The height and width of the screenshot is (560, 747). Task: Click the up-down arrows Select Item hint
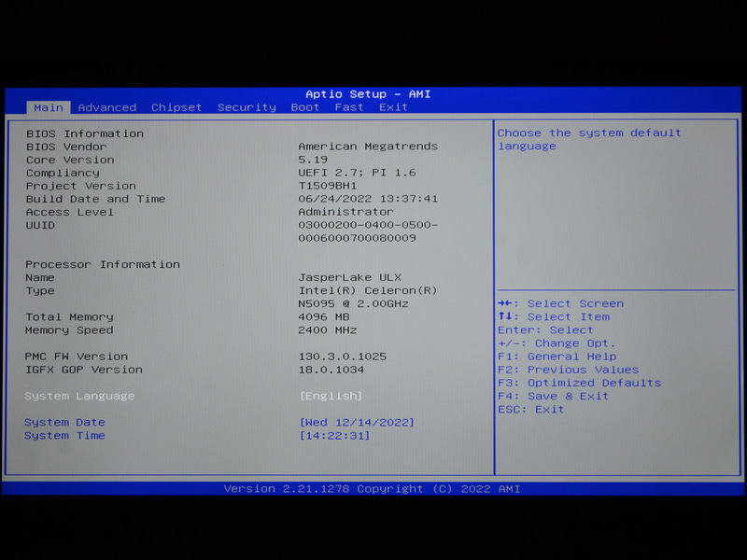[x=554, y=317]
